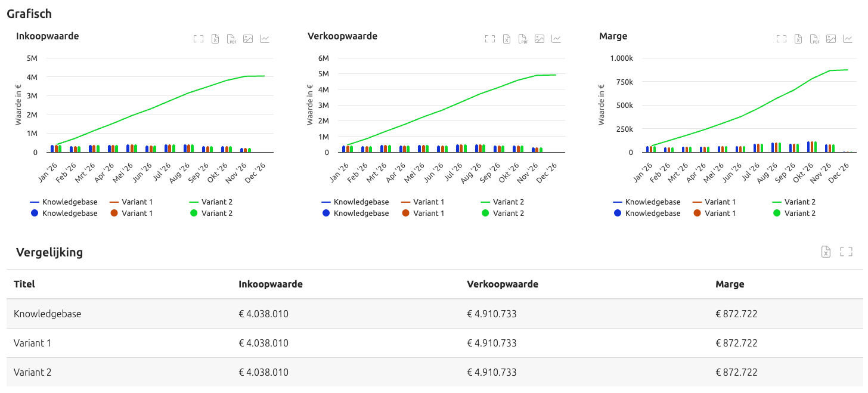Sort by the Marge column header
Viewport: 868px width, 393px height.
point(730,284)
